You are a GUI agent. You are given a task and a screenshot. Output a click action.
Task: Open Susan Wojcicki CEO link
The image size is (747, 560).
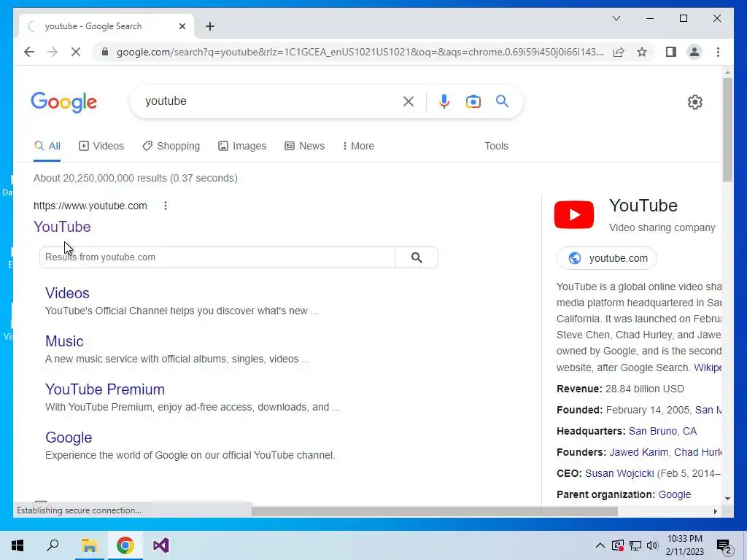(x=619, y=473)
